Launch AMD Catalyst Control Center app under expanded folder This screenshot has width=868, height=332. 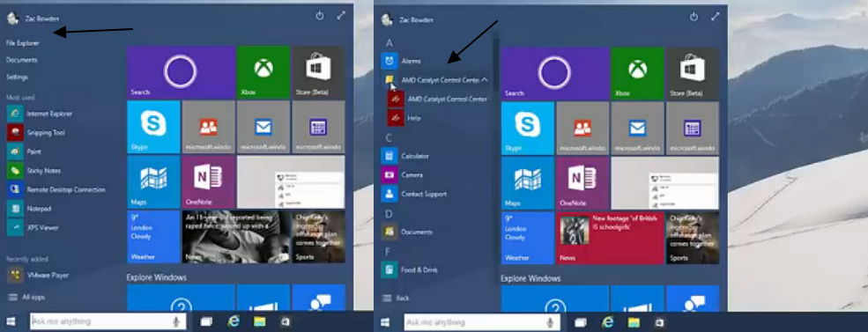coord(437,99)
